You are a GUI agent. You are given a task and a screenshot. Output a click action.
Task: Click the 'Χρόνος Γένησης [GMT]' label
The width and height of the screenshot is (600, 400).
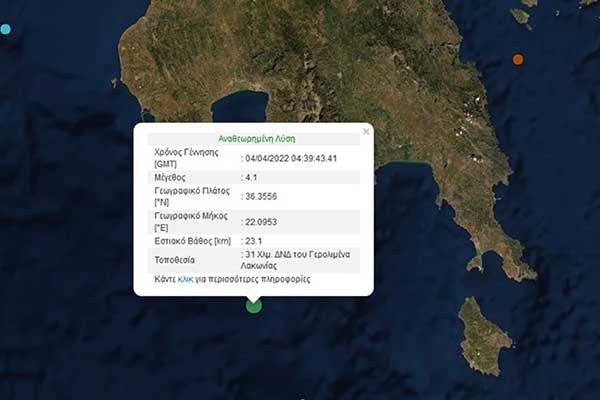coord(187,157)
